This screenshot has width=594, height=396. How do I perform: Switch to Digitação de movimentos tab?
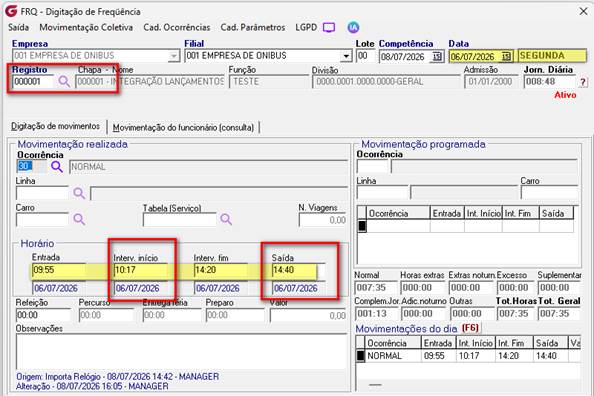pyautogui.click(x=55, y=126)
